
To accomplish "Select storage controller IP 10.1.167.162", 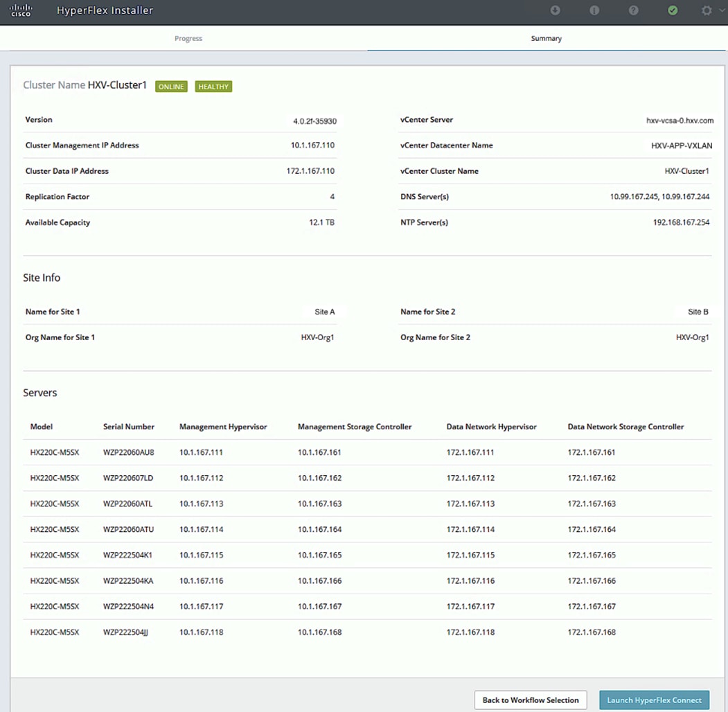I will [319, 478].
